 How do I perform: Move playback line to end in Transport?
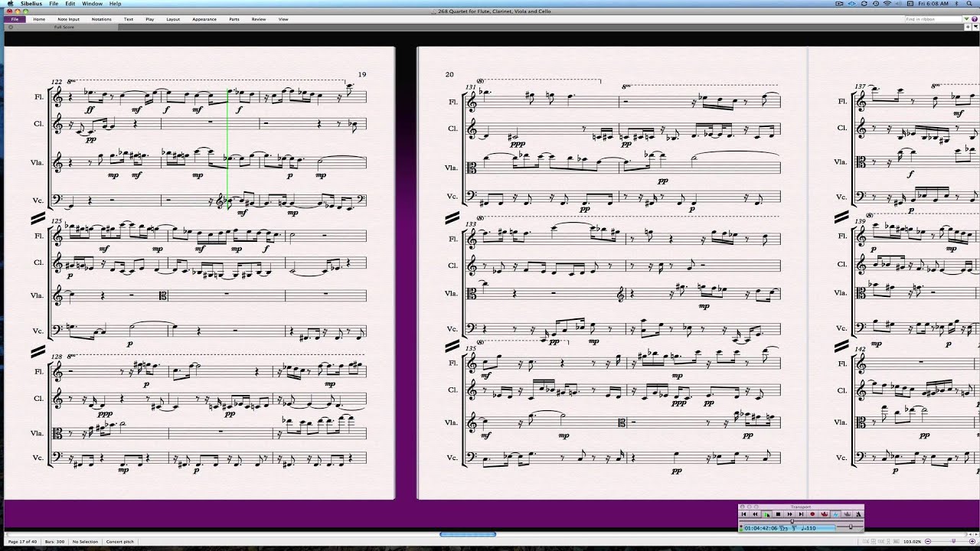coord(801,514)
